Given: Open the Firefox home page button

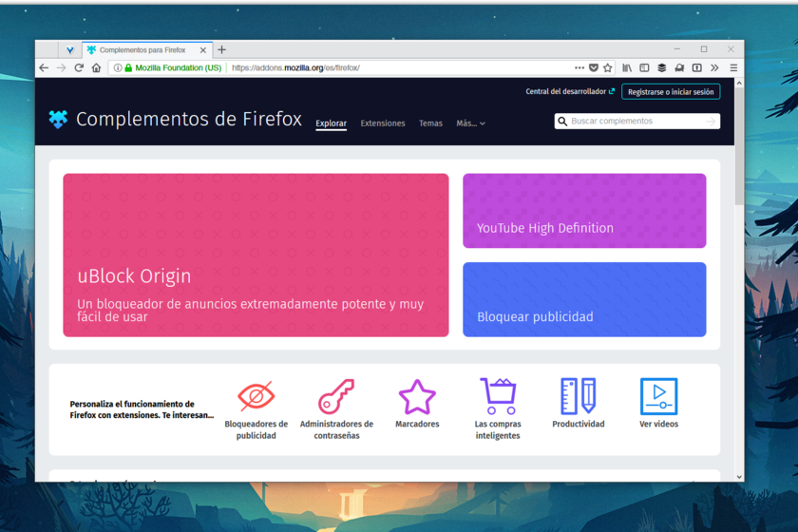Looking at the screenshot, I should (96, 67).
